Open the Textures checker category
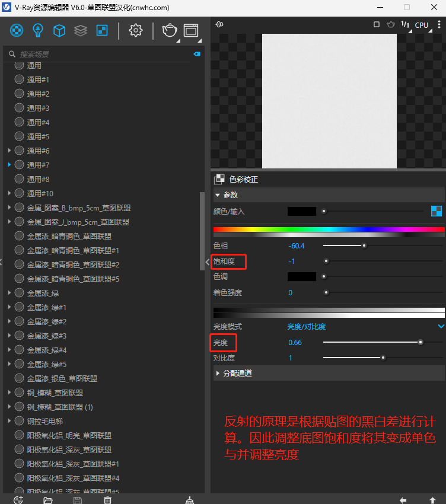446x504 pixels. [x=101, y=30]
